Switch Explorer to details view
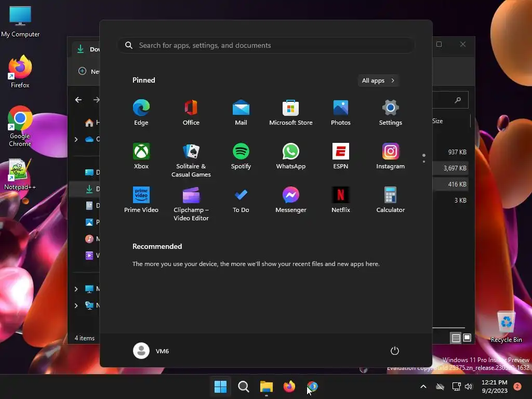The height and width of the screenshot is (399, 532). (456, 338)
